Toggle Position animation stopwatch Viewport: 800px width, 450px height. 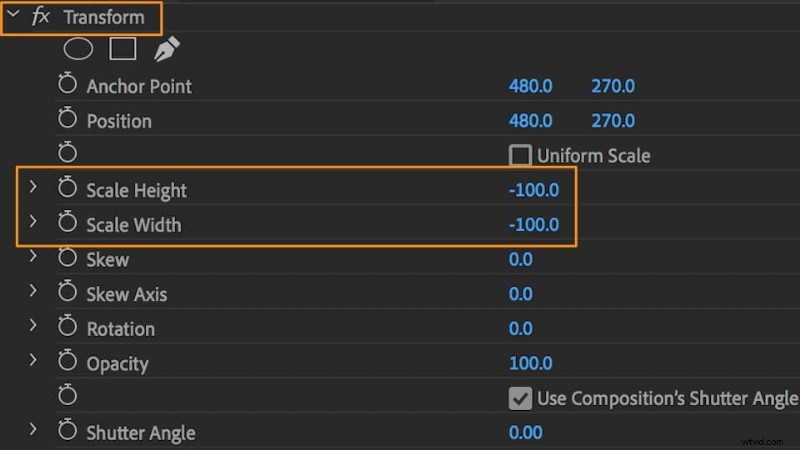pos(67,118)
